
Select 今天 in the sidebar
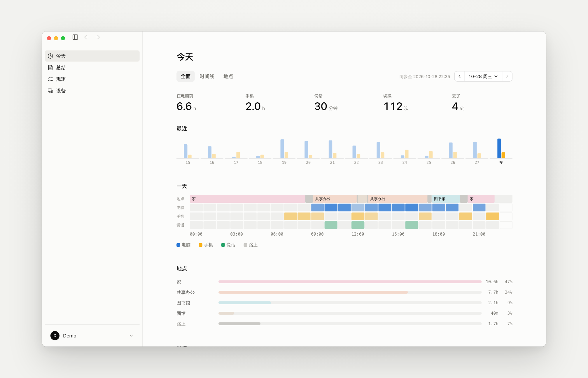click(92, 56)
